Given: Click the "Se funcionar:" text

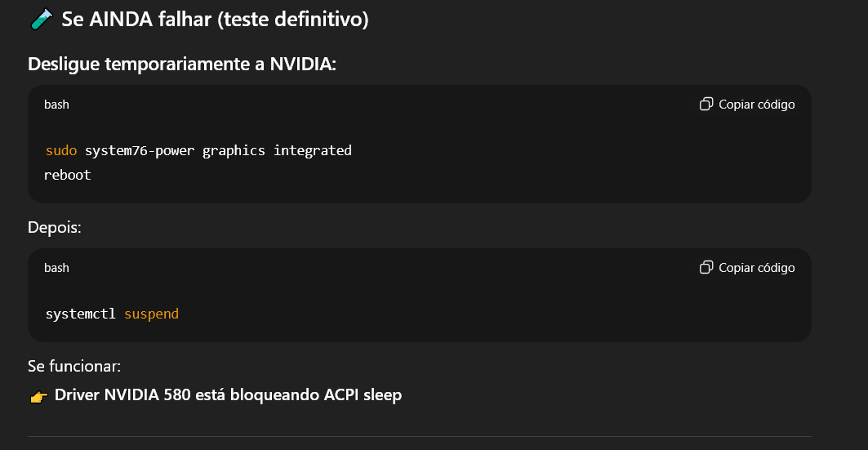Looking at the screenshot, I should click(x=74, y=367).
